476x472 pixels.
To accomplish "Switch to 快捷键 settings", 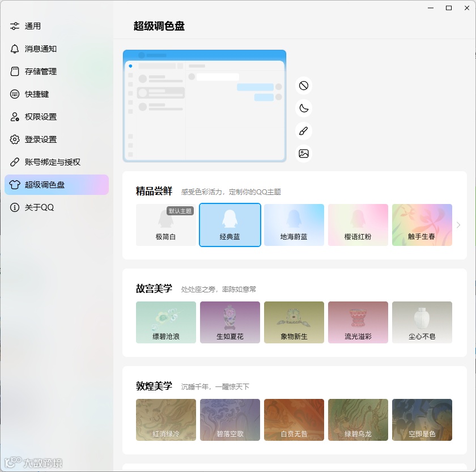I will point(57,94).
